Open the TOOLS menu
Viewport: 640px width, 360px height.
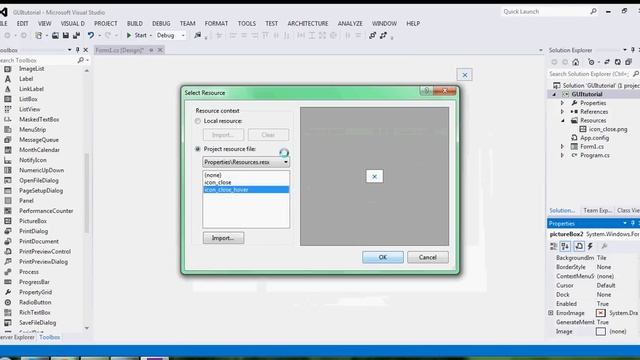point(247,24)
